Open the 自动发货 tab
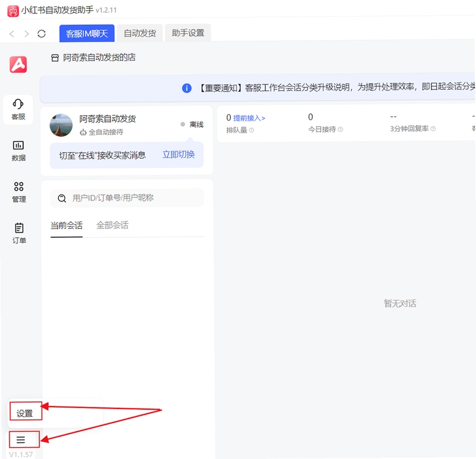 tap(140, 33)
